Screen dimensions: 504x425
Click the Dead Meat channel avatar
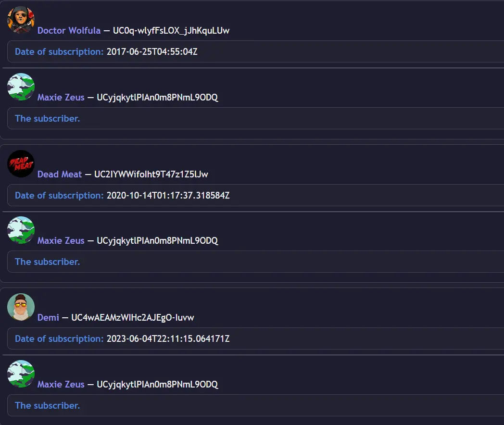[21, 163]
